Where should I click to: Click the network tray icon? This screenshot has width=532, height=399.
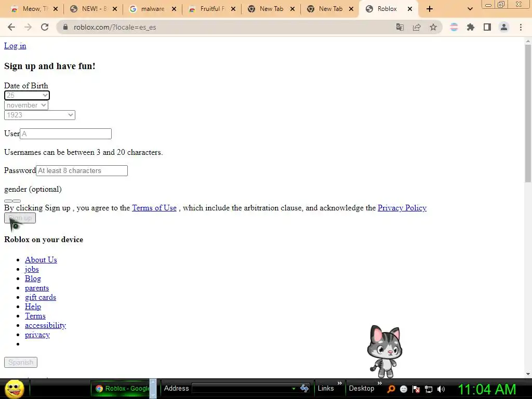pos(429,389)
